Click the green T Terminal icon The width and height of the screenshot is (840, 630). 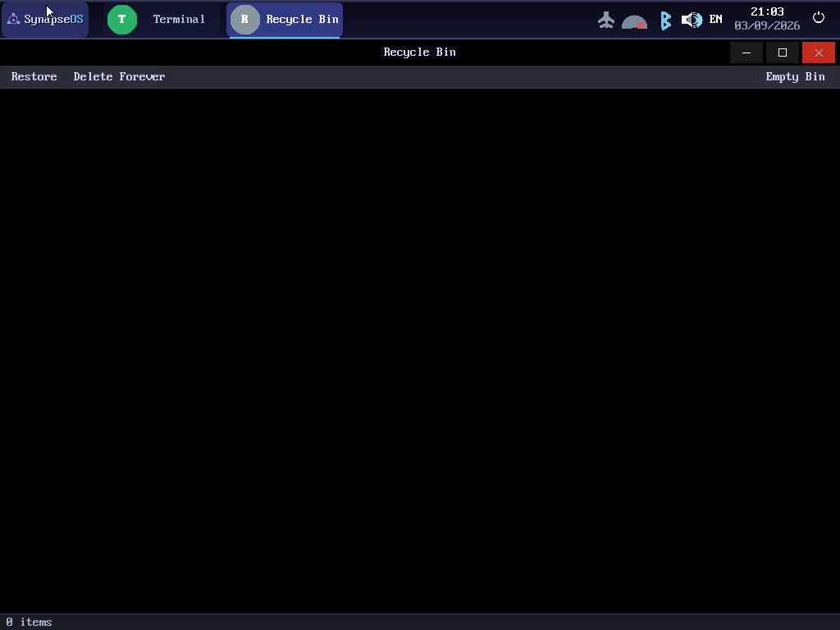point(122,20)
